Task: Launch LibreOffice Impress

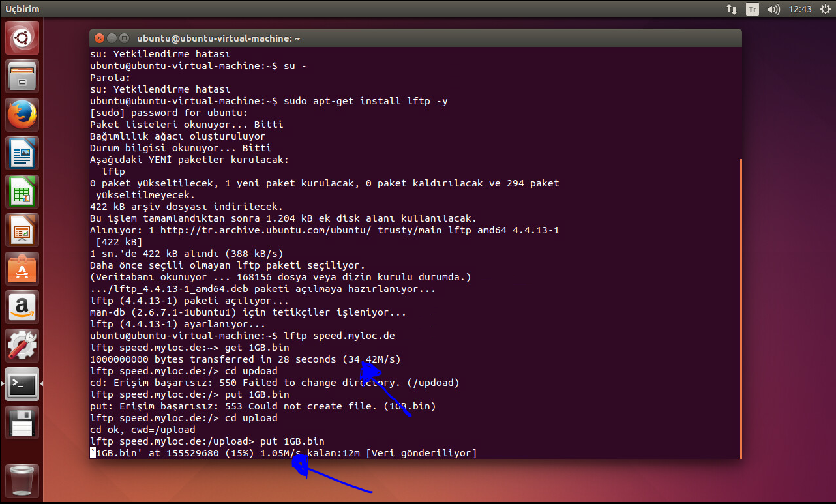Action: pyautogui.click(x=22, y=230)
